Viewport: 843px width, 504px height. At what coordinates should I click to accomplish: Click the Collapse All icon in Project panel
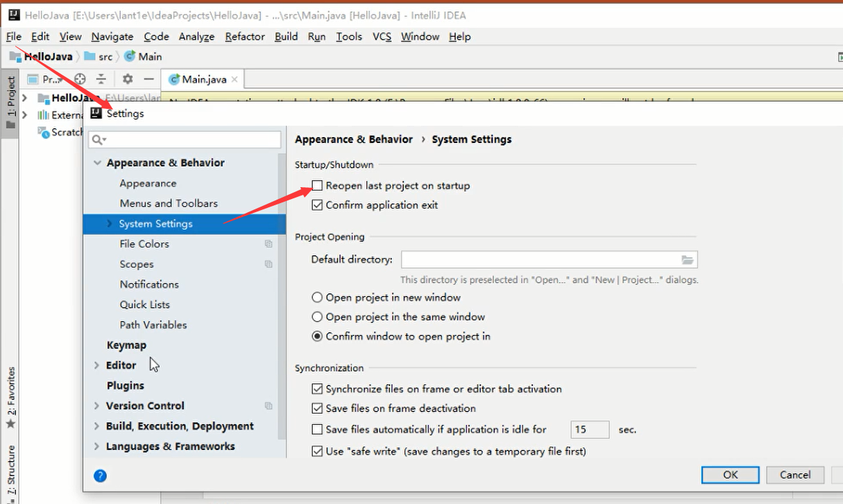coord(101,79)
